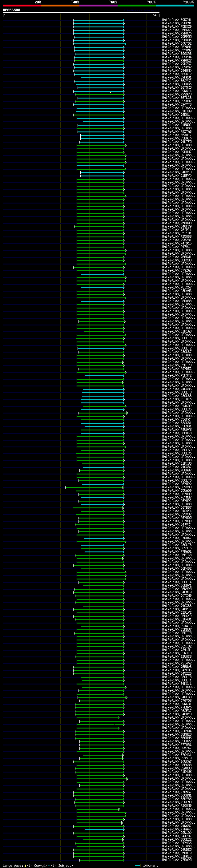Viewport: 197px width, 868px height.
Task: Click the gap marker on the UniRef100_A9NK14 bar
Action: tap(111, 92)
